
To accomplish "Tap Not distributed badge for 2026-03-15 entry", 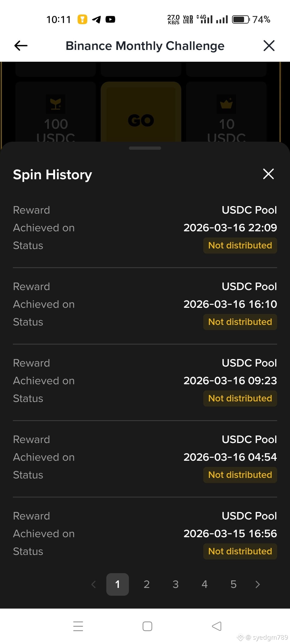I will click(240, 551).
